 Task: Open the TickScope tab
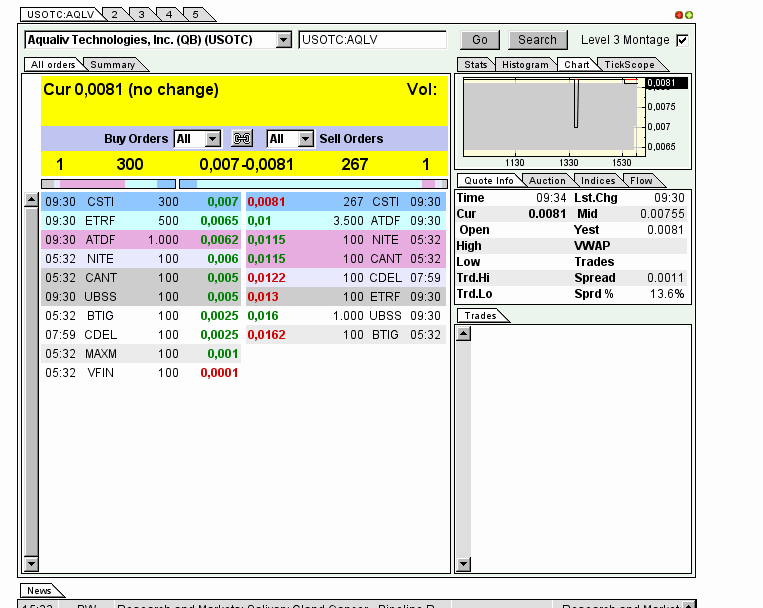pos(630,65)
